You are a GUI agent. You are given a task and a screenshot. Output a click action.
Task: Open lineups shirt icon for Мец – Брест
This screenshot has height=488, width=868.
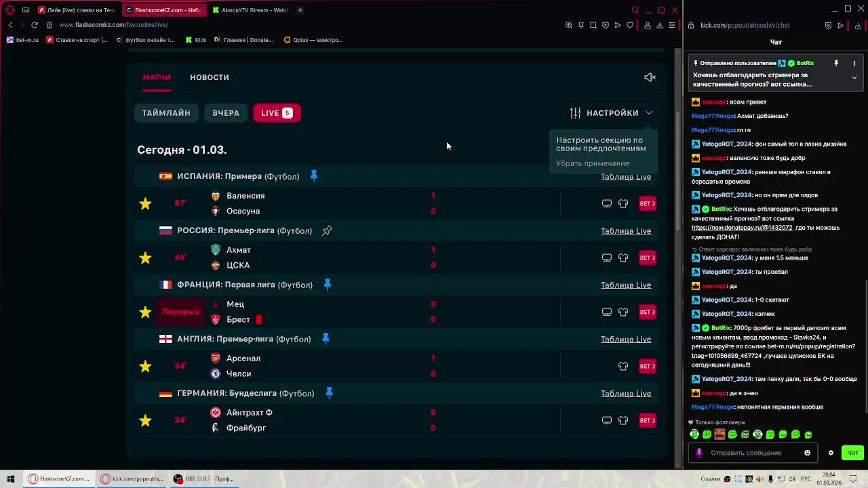[x=623, y=312]
